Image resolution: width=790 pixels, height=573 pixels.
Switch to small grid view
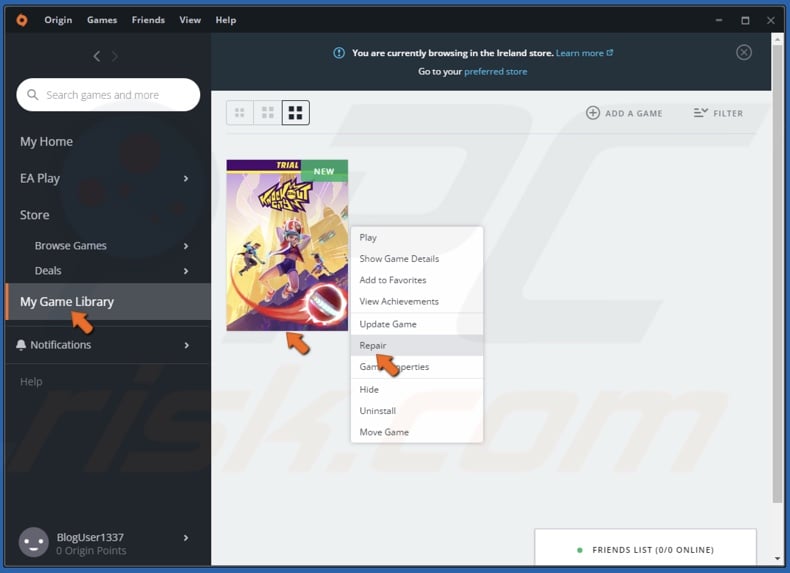(x=240, y=112)
